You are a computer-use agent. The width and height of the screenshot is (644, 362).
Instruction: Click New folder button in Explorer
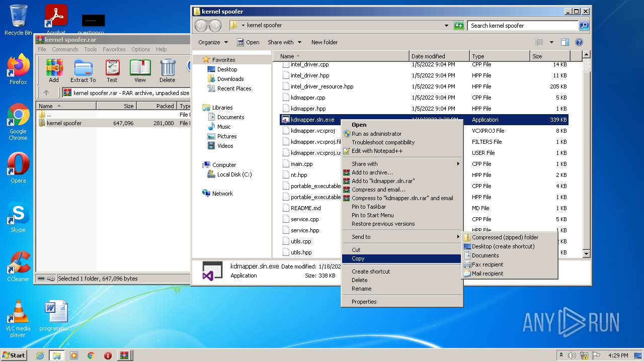pyautogui.click(x=325, y=42)
